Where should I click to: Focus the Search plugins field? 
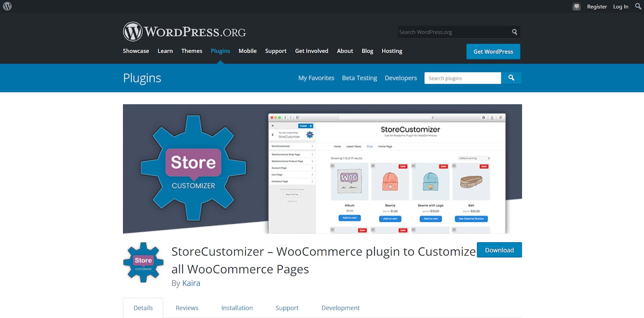click(463, 78)
